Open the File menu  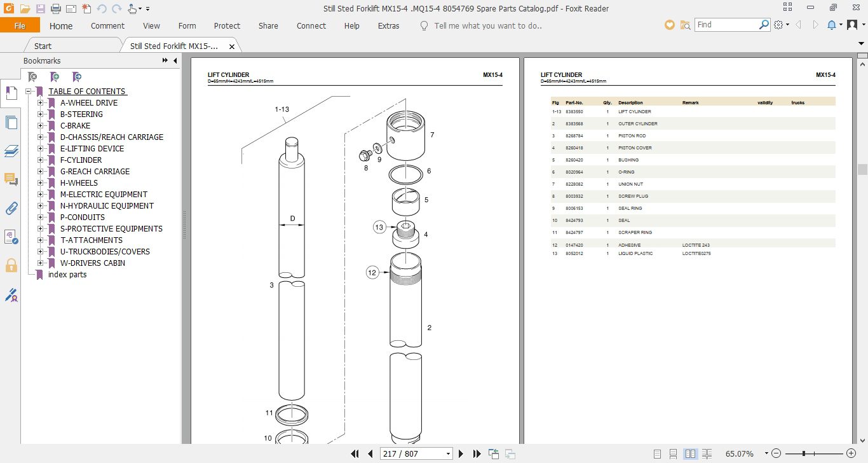point(20,25)
